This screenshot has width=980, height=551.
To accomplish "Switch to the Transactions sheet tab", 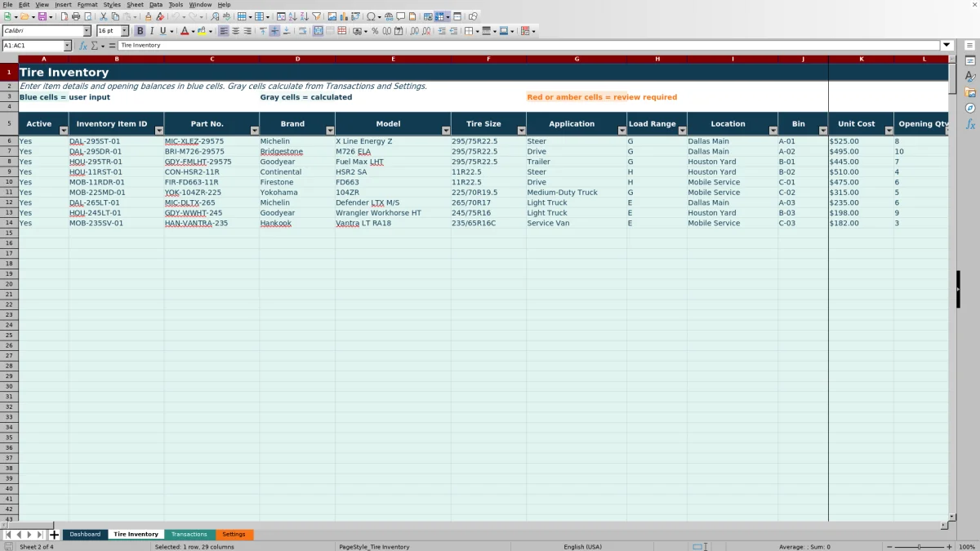I will point(189,535).
